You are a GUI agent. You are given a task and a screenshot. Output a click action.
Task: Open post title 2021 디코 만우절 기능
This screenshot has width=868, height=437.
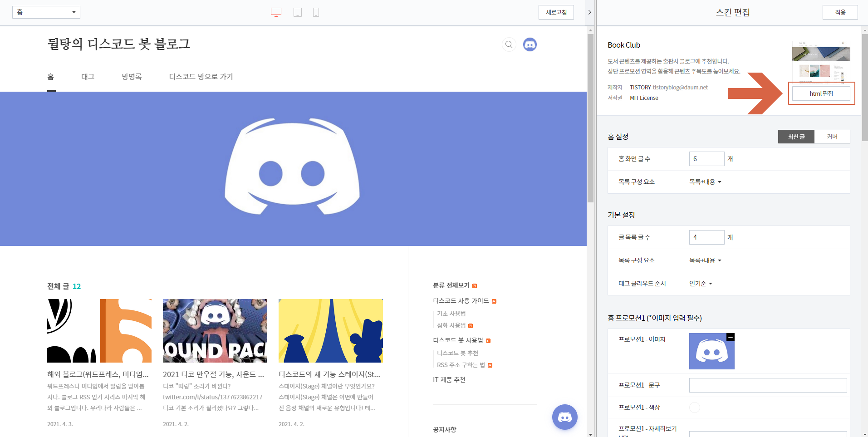(213, 374)
